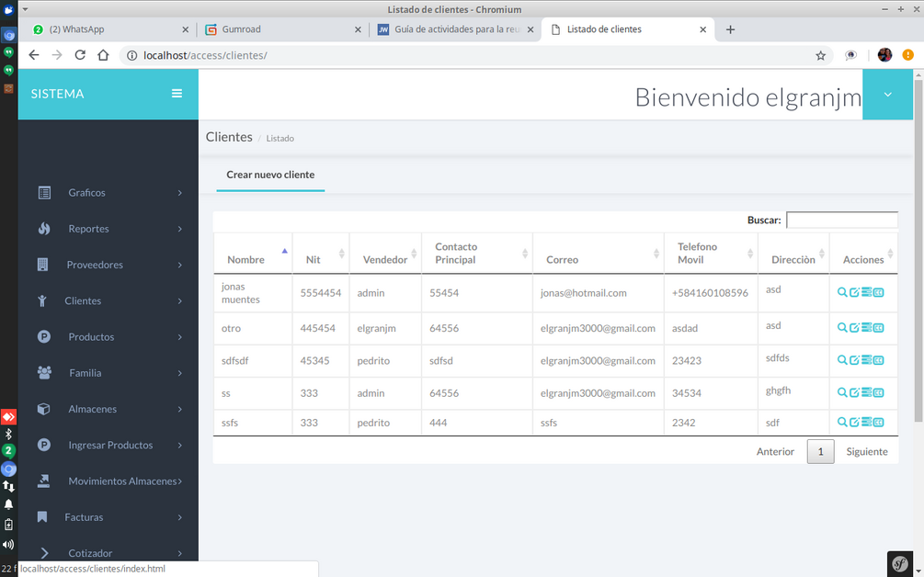924x577 pixels.
Task: Click the CC icon in the sdfsdf row
Action: click(x=879, y=360)
